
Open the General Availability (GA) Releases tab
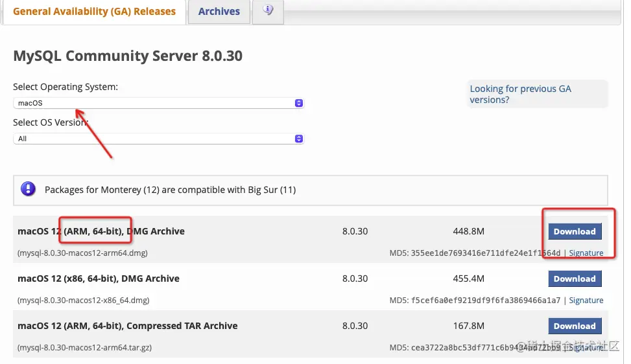point(94,11)
